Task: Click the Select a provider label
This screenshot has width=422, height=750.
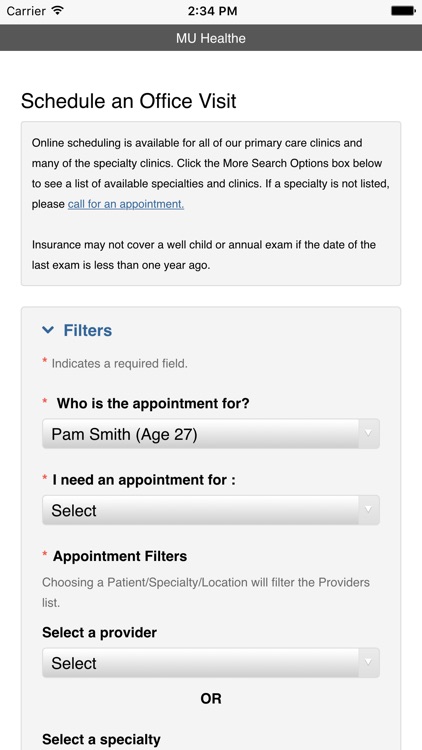Action: pyautogui.click(x=100, y=633)
